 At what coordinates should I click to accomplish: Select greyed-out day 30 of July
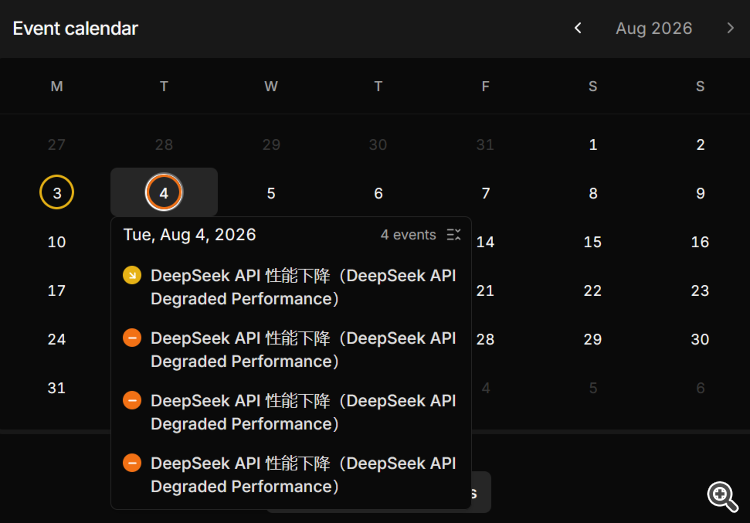(378, 145)
